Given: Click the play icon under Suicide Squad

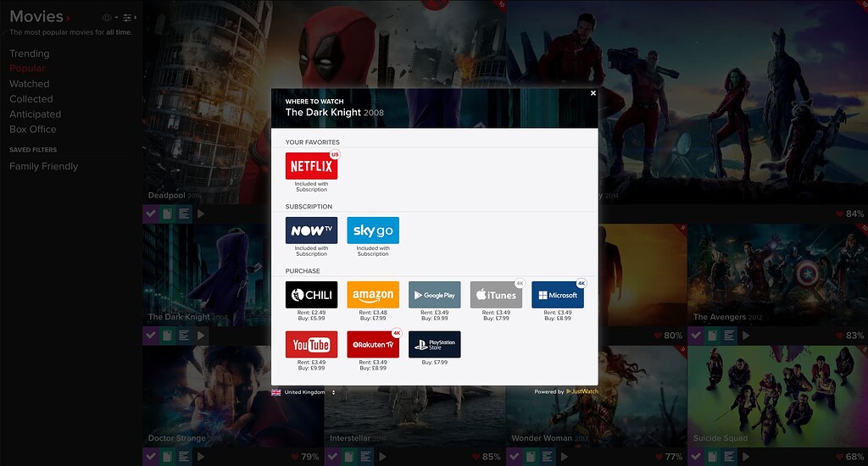Looking at the screenshot, I should click(746, 457).
